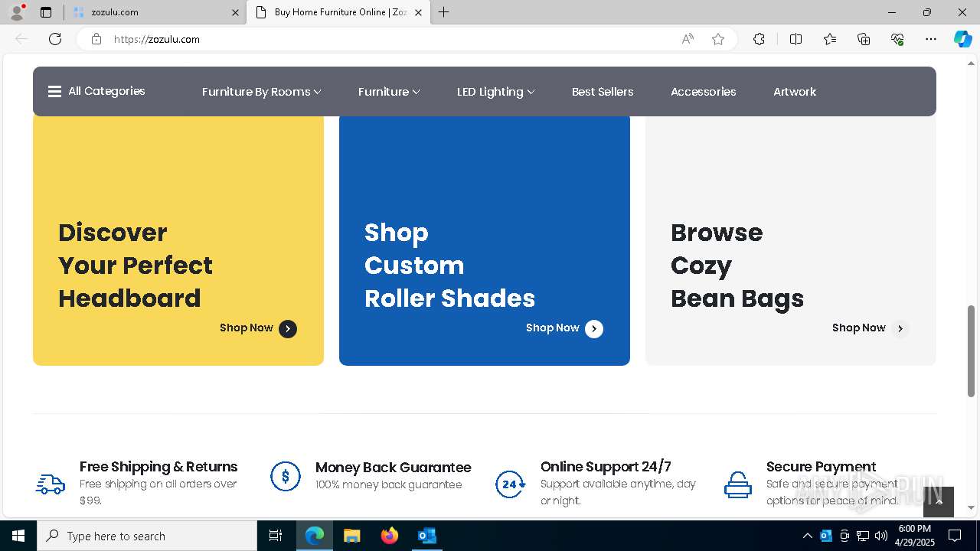980x551 pixels.
Task: Open the Read aloud icon in address bar
Action: click(688, 39)
